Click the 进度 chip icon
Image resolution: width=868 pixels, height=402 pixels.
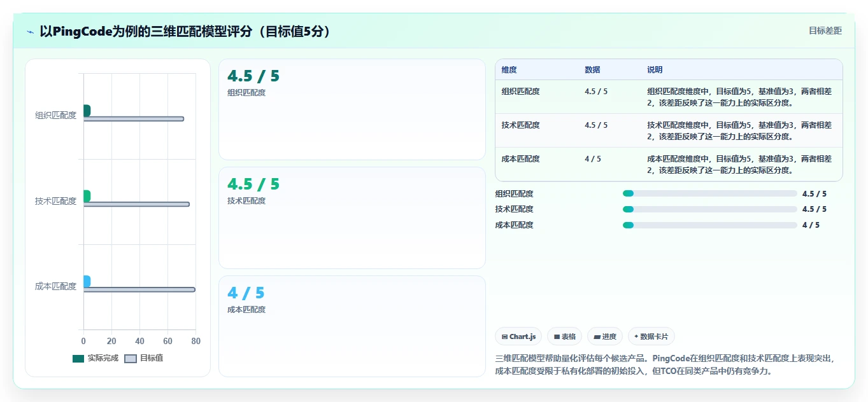pyautogui.click(x=597, y=336)
